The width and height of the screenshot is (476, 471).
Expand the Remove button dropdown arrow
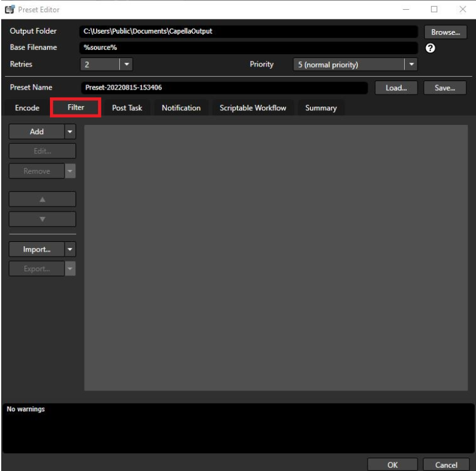[x=70, y=171]
